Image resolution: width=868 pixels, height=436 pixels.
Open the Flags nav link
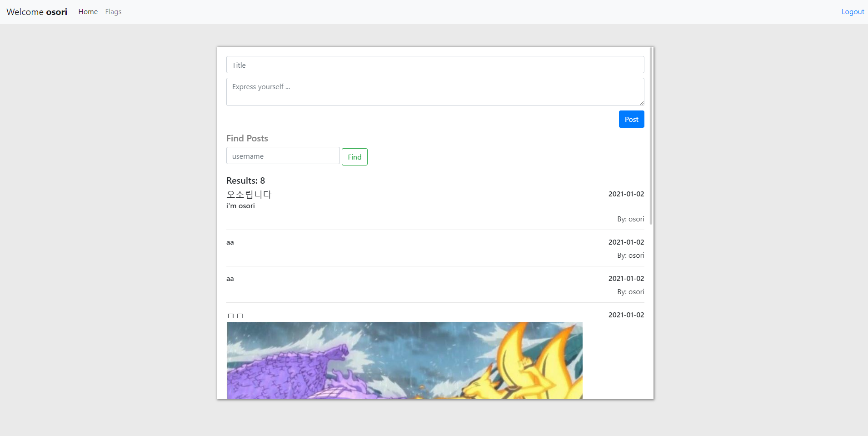pyautogui.click(x=113, y=12)
